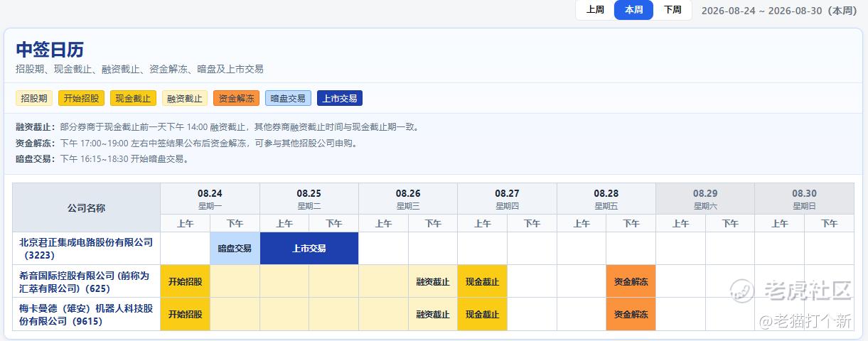The image size is (868, 341).
Task: Click 下午 subheader under 08.28
Action: [x=631, y=223]
